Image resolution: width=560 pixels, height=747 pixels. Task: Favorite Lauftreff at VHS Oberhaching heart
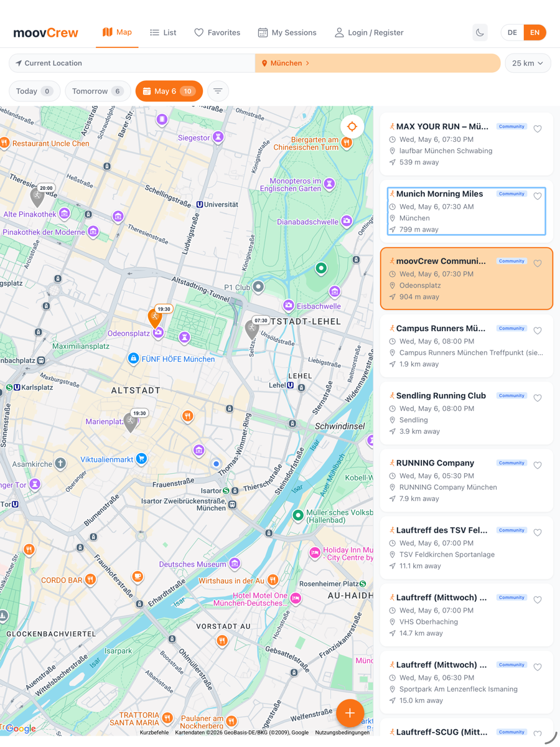(x=538, y=599)
